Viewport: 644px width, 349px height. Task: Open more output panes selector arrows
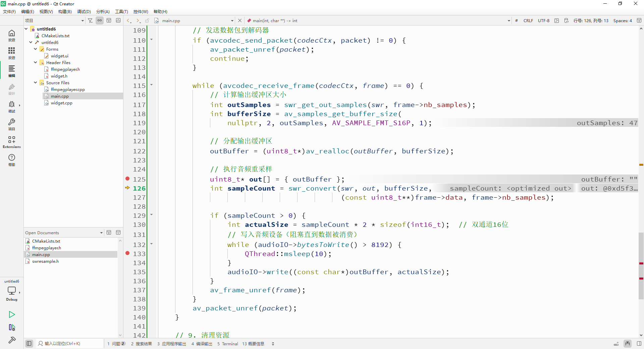click(x=273, y=344)
